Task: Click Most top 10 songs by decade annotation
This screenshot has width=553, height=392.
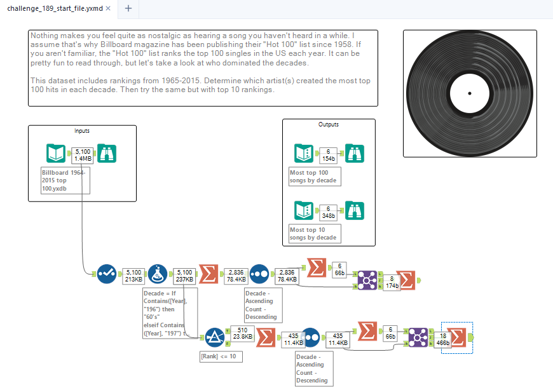Action: point(315,233)
